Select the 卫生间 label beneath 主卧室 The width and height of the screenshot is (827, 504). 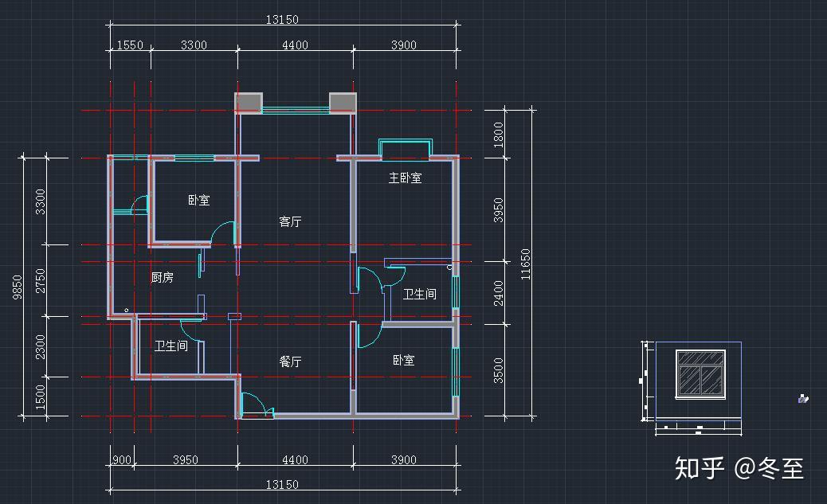tap(420, 294)
